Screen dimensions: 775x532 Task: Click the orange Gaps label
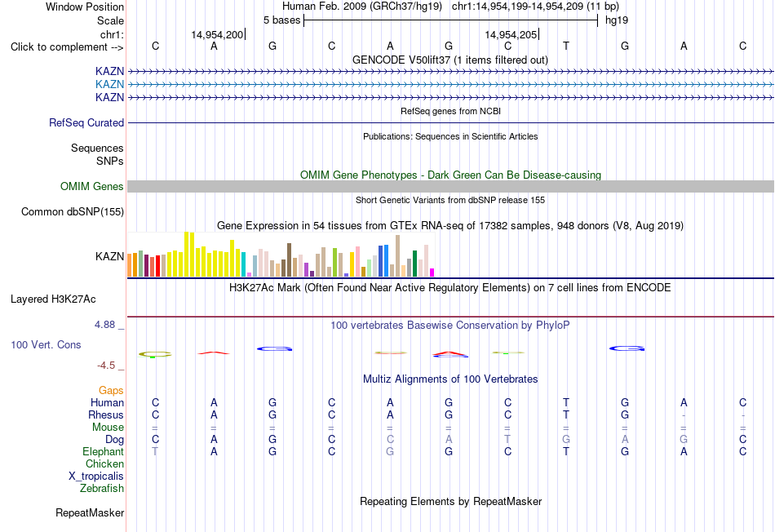coord(111,391)
